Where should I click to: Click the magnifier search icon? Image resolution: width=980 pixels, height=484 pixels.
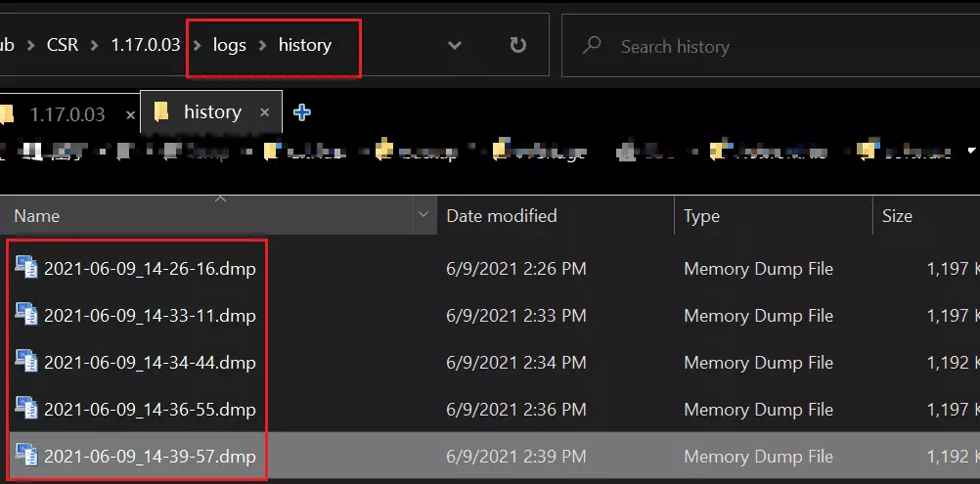pyautogui.click(x=592, y=45)
